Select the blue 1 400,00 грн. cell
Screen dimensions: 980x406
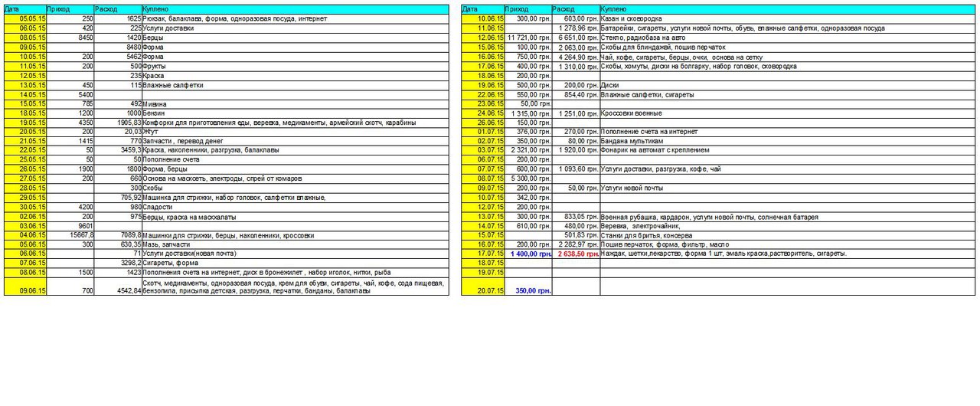pos(530,253)
